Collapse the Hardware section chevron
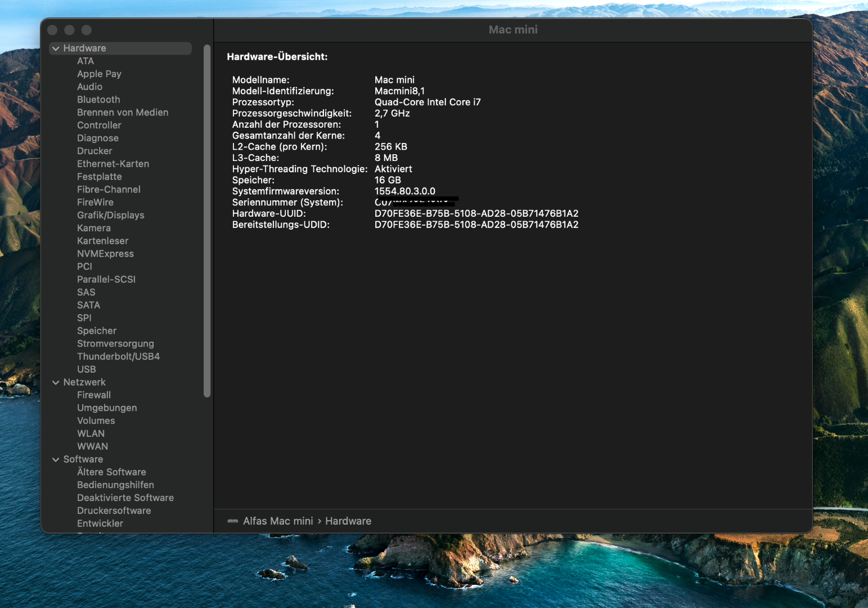The image size is (868, 608). 56,49
